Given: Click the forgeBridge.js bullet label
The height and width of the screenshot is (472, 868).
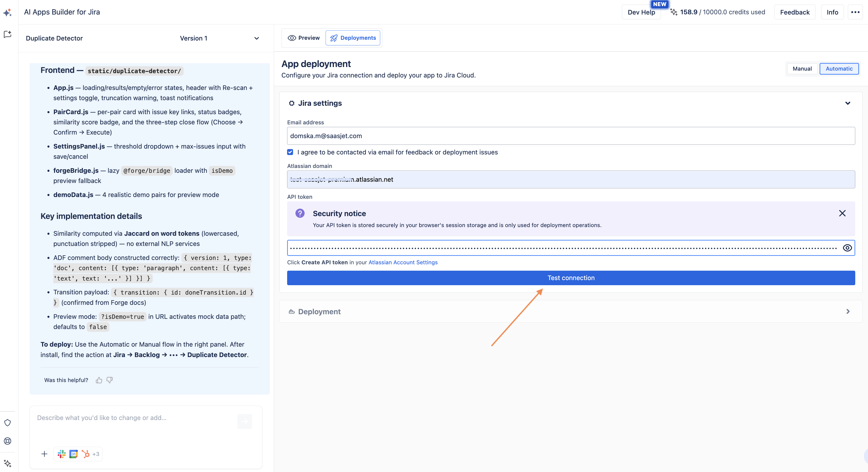Looking at the screenshot, I should (x=76, y=170).
